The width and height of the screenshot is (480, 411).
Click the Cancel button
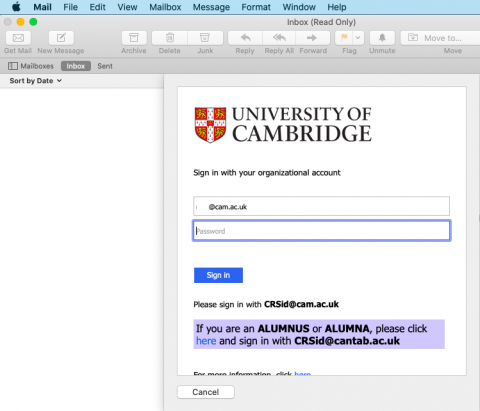pos(206,392)
